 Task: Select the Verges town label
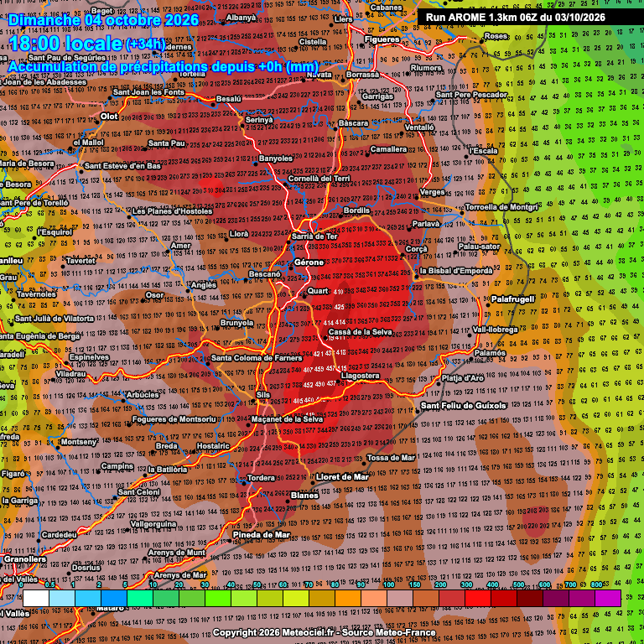coord(433,192)
